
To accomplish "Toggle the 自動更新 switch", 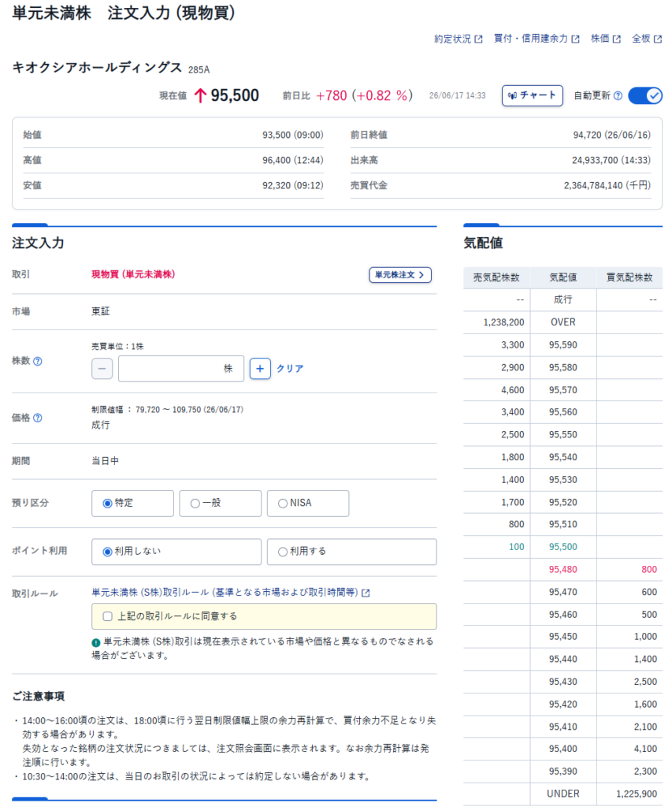I will 645,95.
